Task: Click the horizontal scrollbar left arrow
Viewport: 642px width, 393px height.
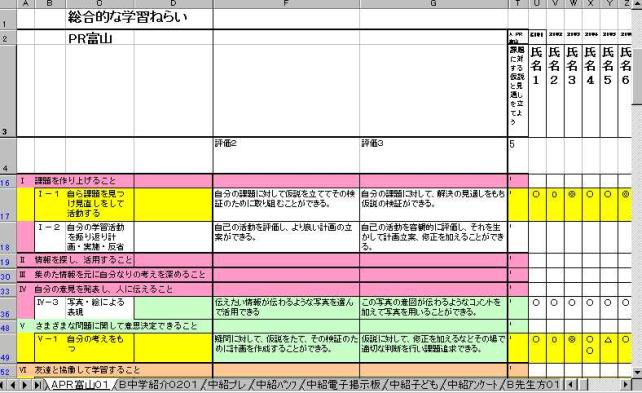Action: pyautogui.click(x=571, y=385)
